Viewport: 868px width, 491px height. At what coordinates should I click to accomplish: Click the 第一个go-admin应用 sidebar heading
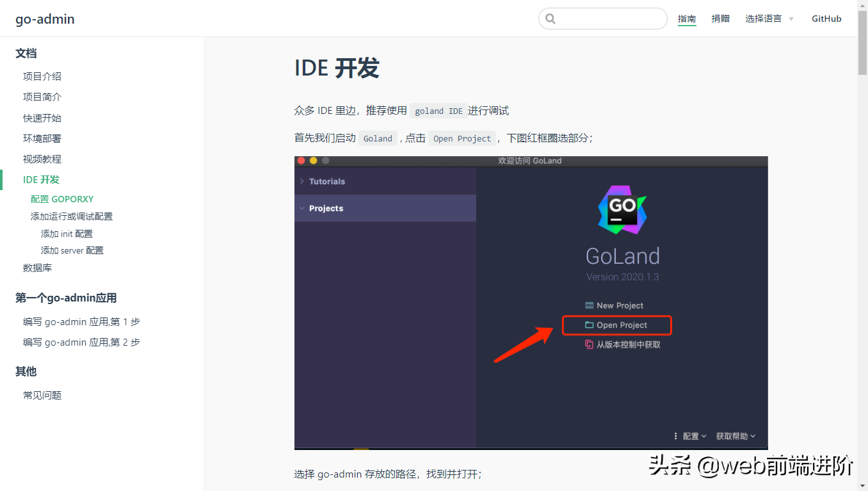(x=66, y=298)
